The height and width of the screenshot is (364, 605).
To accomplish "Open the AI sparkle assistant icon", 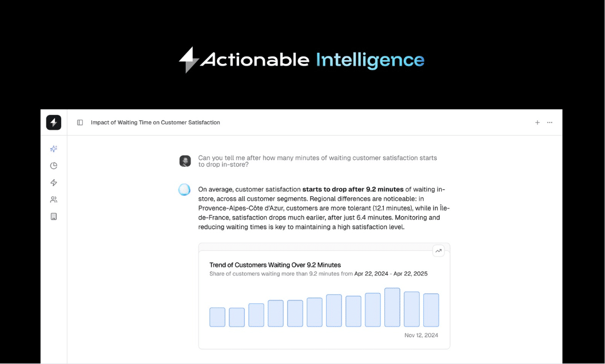I will (x=54, y=149).
